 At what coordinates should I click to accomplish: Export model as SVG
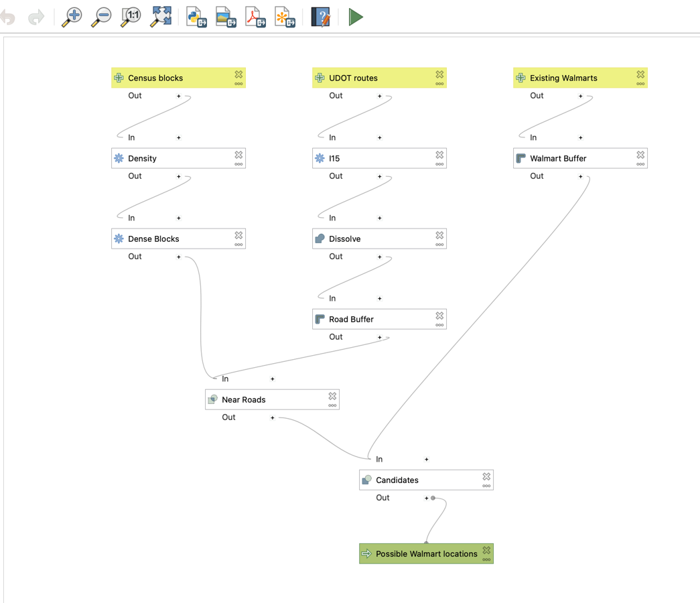(x=285, y=17)
